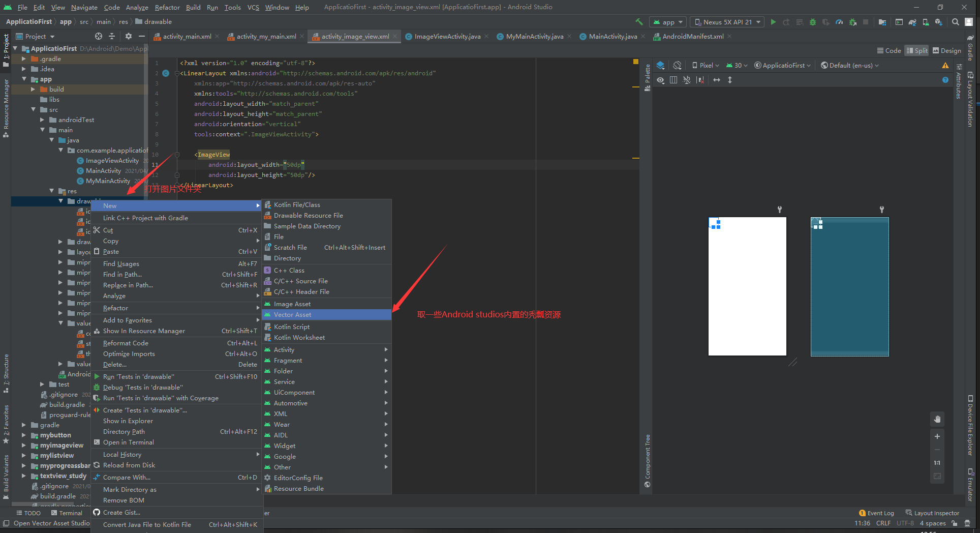980x533 pixels.
Task: Click the column guidelines icon in design toolbar
Action: (x=673, y=80)
